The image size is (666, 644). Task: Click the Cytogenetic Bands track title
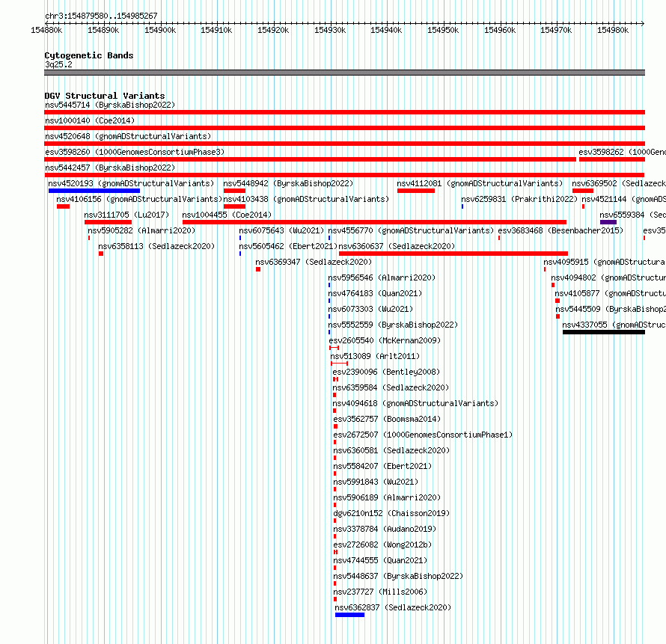pyautogui.click(x=89, y=55)
